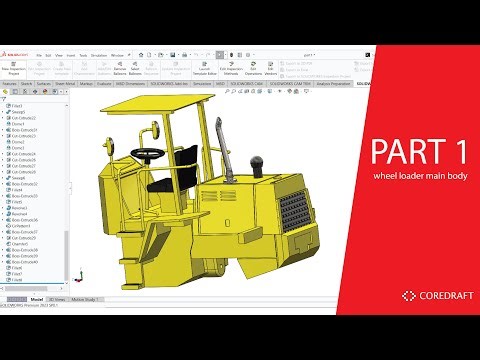Viewport: 480px width, 360px height.
Task: Expand the Revolve3 feature node
Action: 3,208
